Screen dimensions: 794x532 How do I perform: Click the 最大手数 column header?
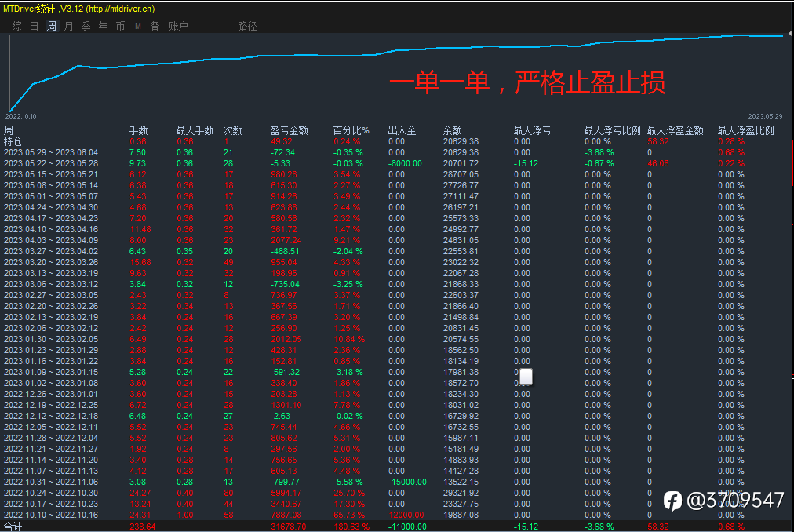pos(195,130)
